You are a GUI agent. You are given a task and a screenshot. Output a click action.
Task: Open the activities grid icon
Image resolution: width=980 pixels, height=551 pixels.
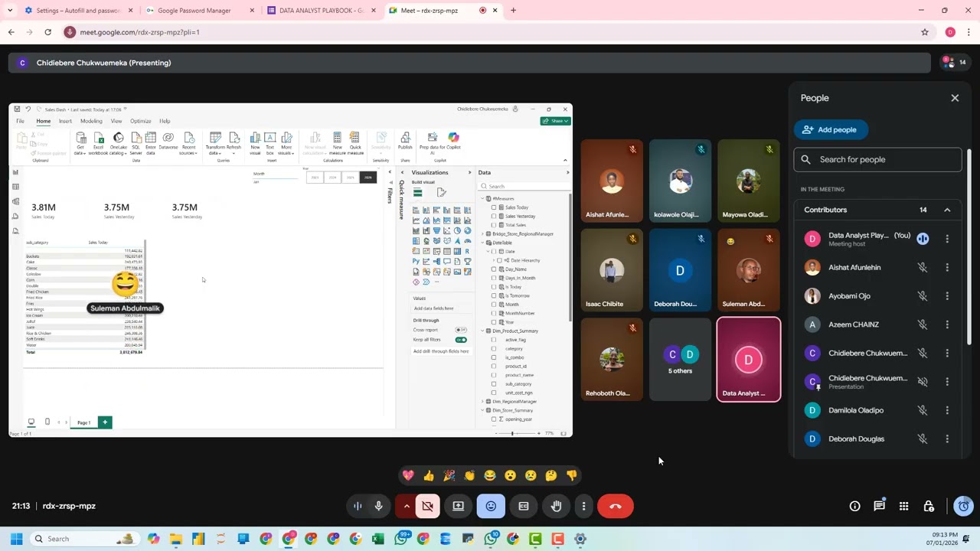(903, 506)
